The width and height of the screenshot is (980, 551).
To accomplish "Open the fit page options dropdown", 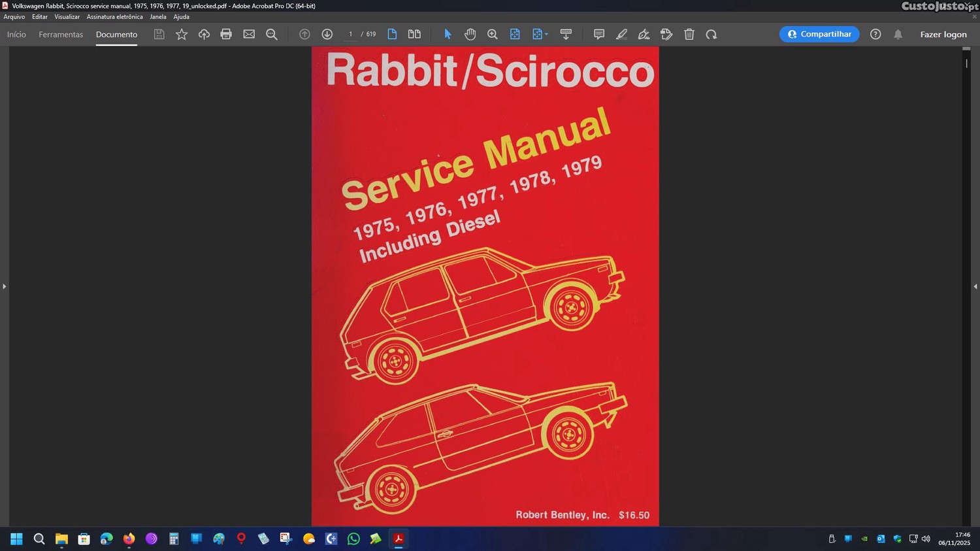I will coord(540,34).
